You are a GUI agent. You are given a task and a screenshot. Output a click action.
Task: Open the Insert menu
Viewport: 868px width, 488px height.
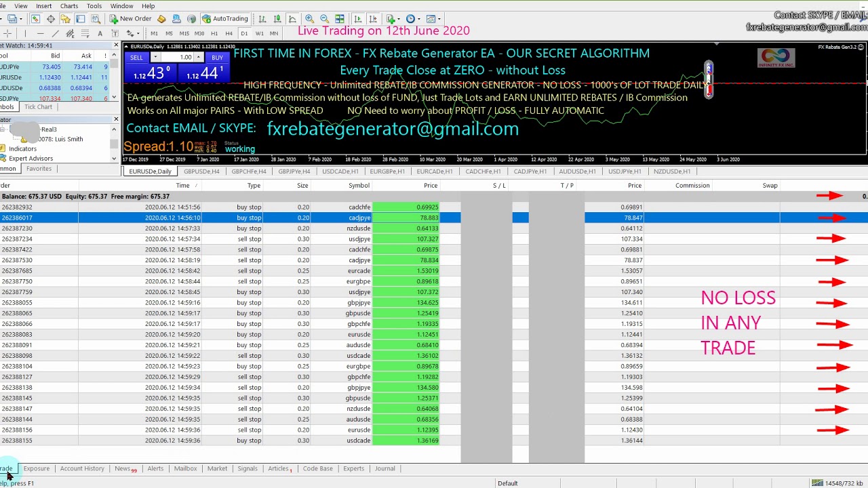(43, 6)
